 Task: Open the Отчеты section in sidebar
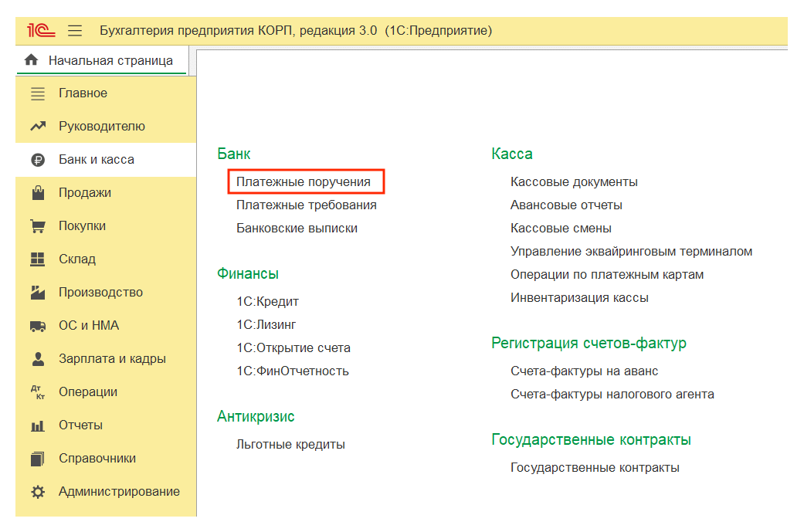coord(80,425)
